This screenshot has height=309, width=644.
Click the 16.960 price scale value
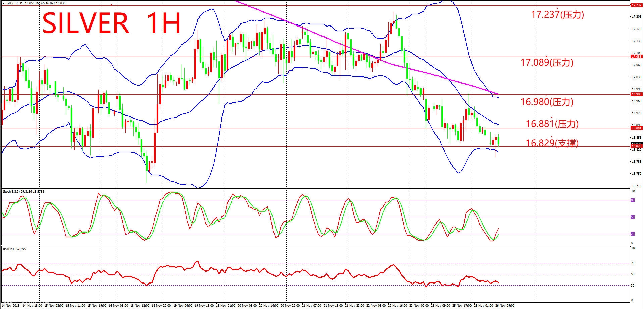pos(636,101)
